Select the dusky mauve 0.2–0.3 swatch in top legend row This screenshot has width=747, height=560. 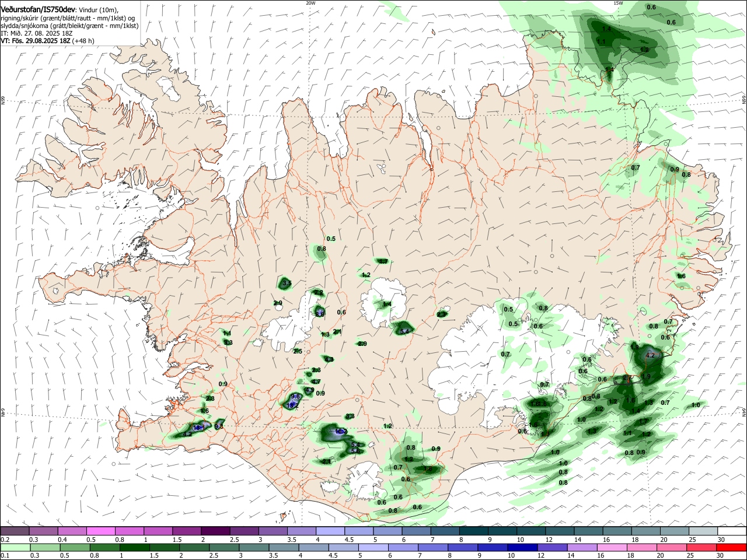[15, 531]
